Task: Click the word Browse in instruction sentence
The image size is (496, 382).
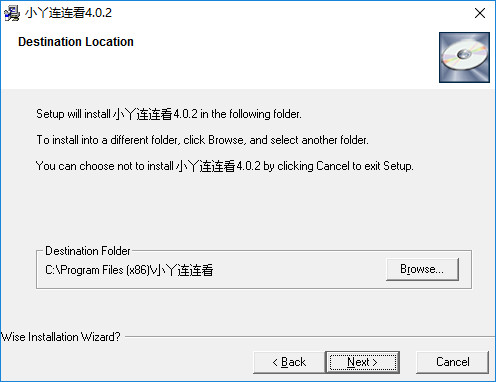Action: [226, 140]
